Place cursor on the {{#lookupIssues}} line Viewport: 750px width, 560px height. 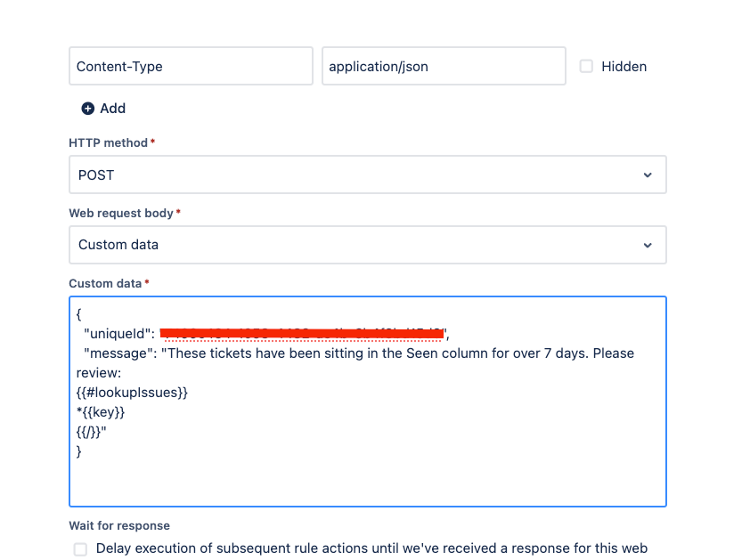132,393
